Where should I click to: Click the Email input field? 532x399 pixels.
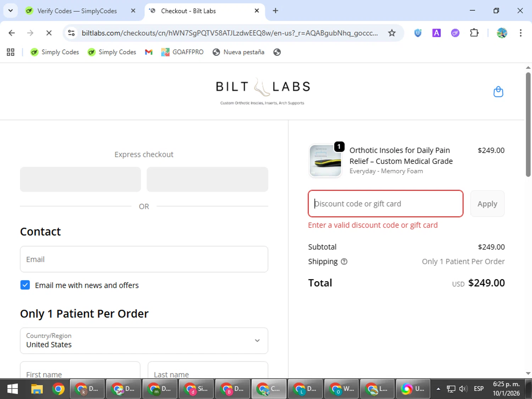coord(144,259)
